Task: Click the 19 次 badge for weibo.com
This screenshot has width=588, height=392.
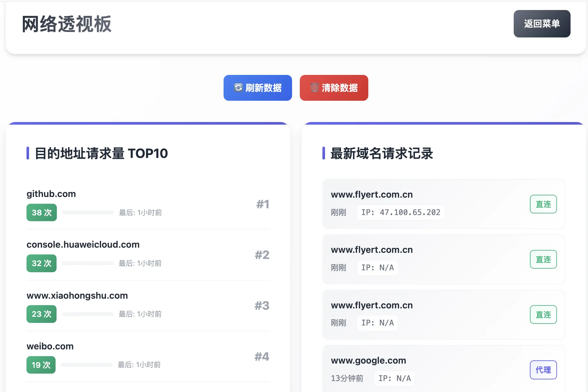Action: (x=41, y=365)
